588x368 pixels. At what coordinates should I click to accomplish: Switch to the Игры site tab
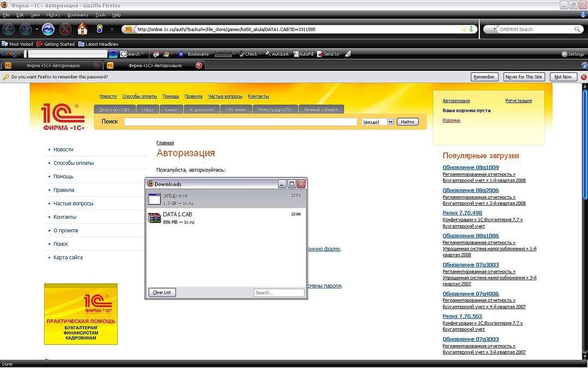148,110
